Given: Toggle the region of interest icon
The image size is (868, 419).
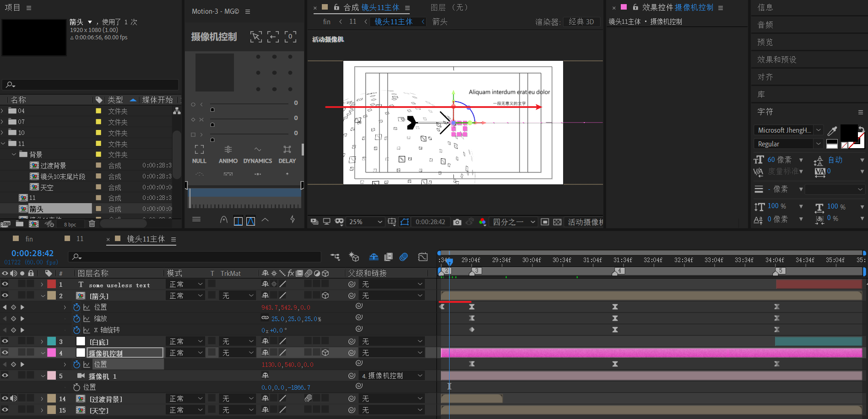Looking at the screenshot, I should click(x=545, y=222).
